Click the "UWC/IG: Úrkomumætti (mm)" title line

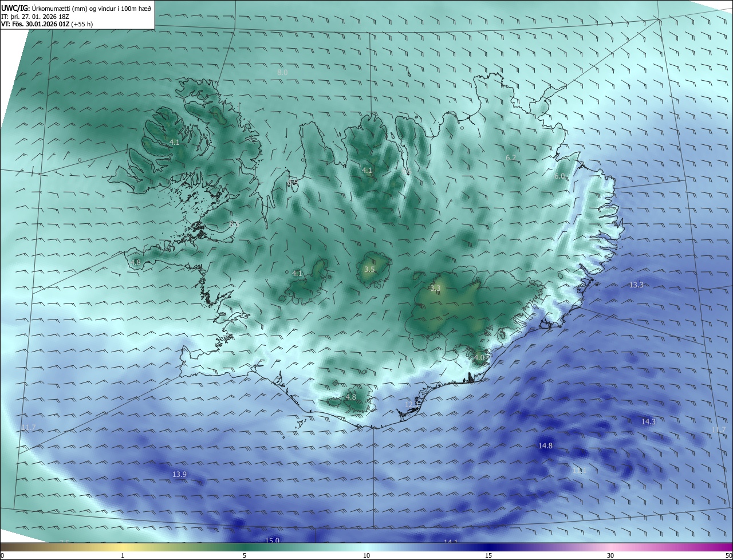coord(76,8)
